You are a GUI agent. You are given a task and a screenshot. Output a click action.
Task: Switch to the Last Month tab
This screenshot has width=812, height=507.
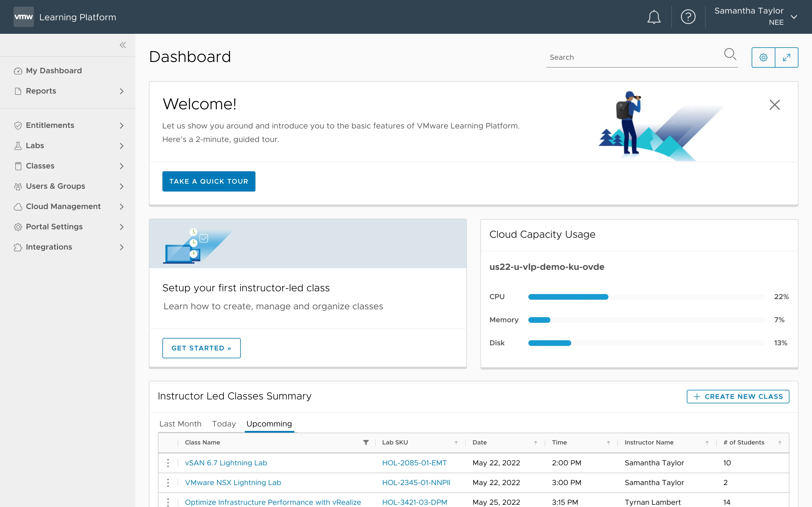(180, 424)
